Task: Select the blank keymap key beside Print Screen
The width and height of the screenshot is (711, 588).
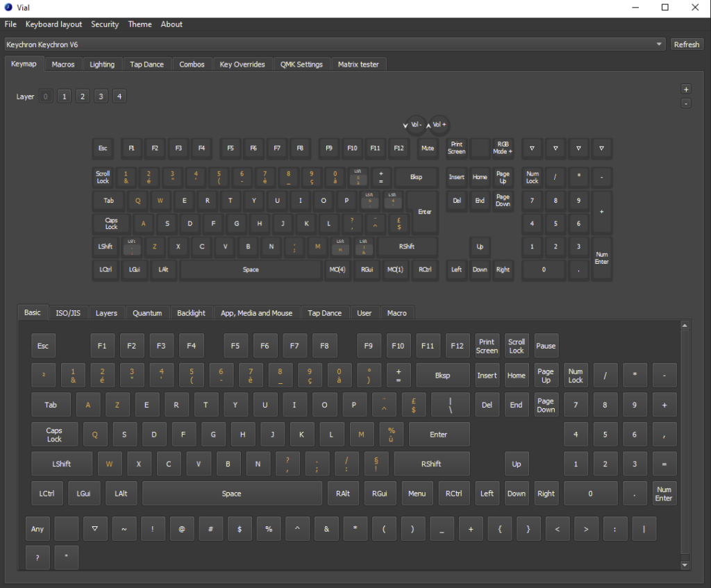Action: click(480, 149)
